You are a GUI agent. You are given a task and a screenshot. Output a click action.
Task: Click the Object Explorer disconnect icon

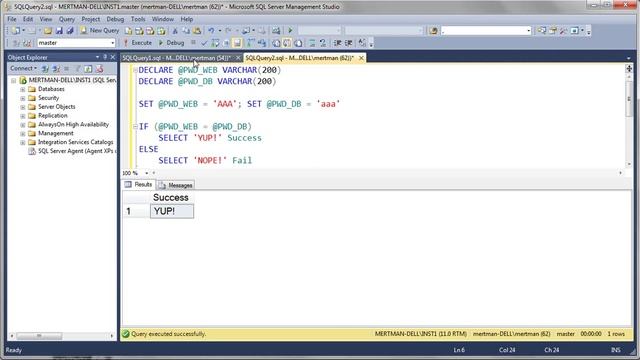click(x=56, y=69)
